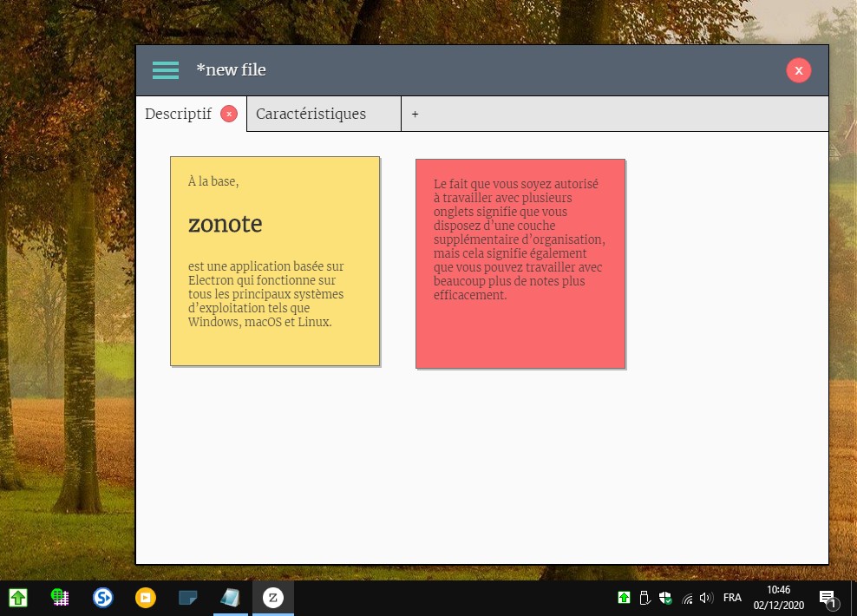Close the zonote window with red X

[799, 70]
